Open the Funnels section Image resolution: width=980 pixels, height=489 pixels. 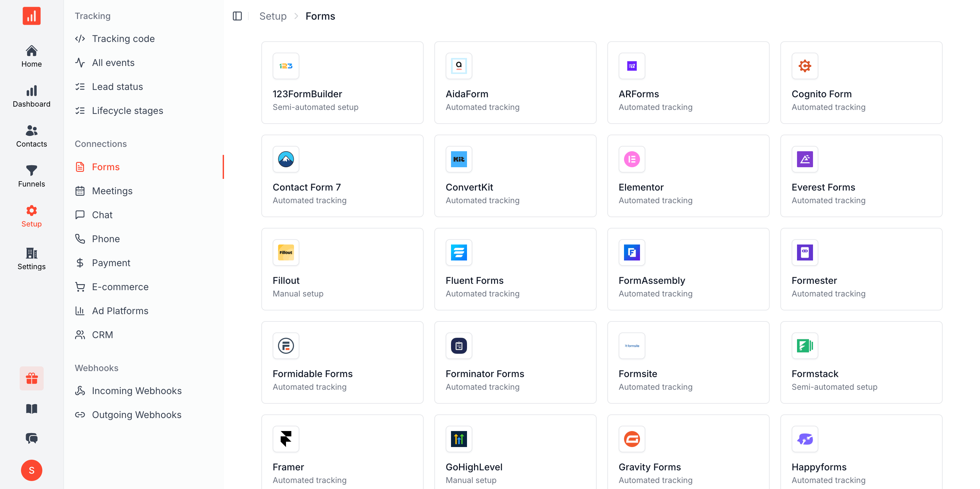(x=32, y=176)
